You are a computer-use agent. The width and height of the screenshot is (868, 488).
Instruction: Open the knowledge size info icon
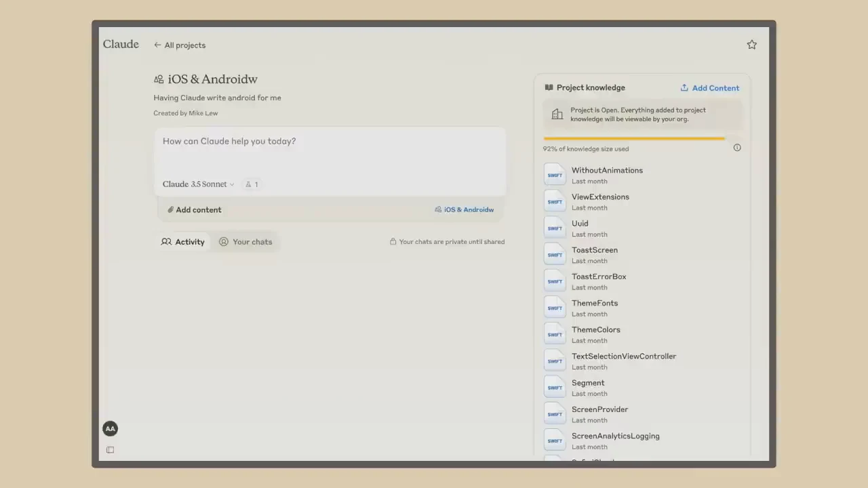pyautogui.click(x=737, y=148)
